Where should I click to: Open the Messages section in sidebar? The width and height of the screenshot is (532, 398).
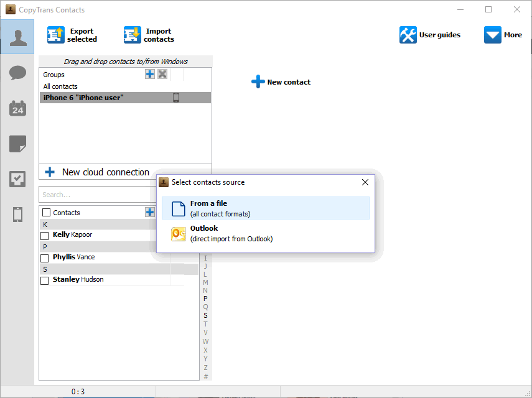17,73
